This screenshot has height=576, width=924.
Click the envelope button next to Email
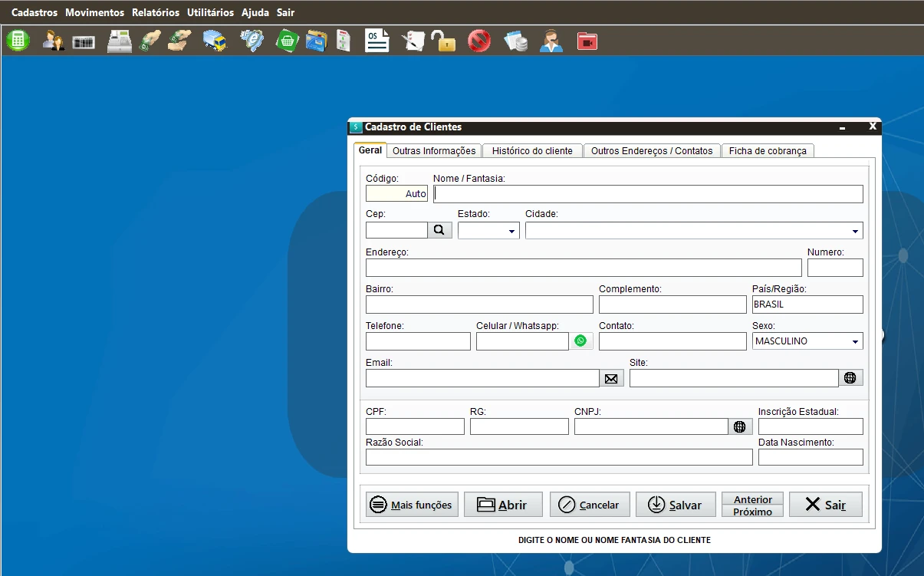(611, 378)
